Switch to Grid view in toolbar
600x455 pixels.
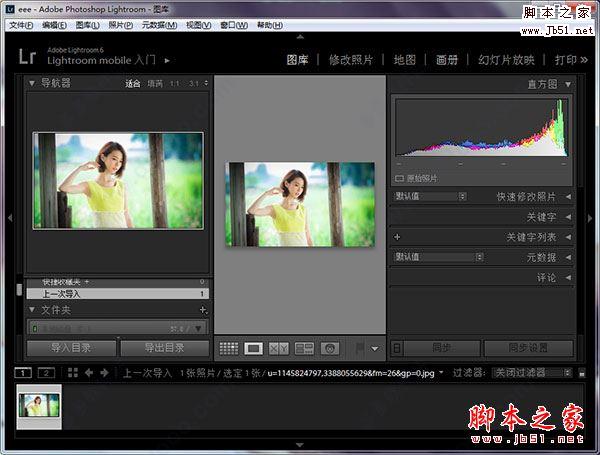[228, 348]
